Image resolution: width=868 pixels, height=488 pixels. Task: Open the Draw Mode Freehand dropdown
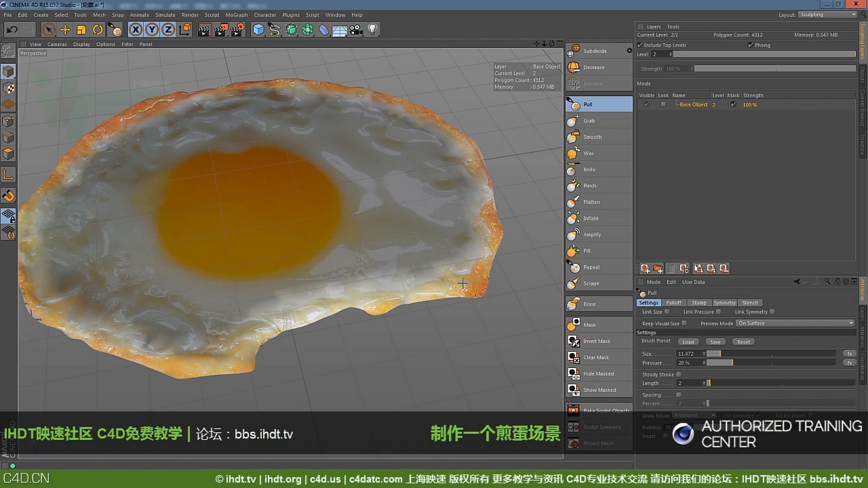694,415
